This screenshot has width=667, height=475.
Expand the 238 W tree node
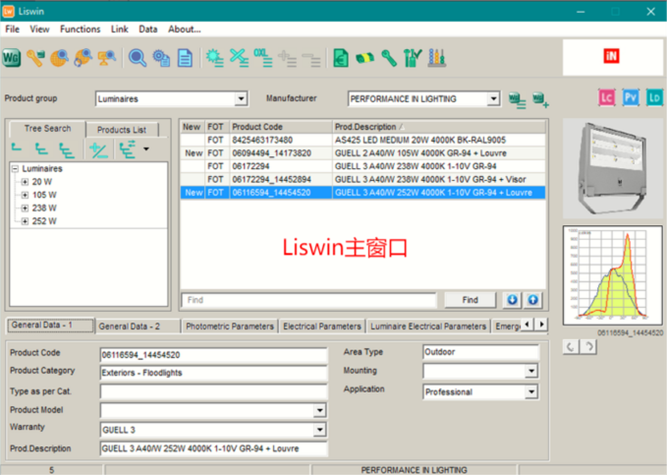(25, 208)
